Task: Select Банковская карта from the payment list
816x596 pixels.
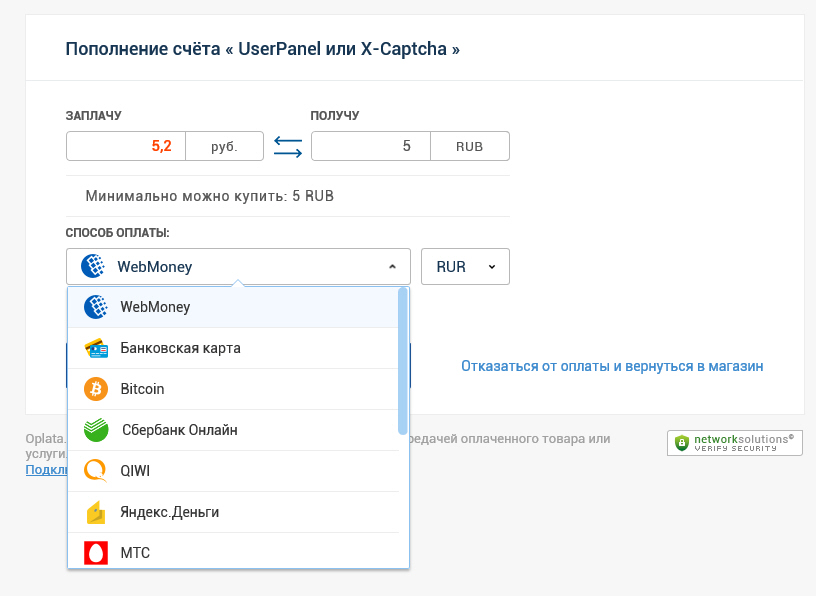Action: tap(180, 348)
